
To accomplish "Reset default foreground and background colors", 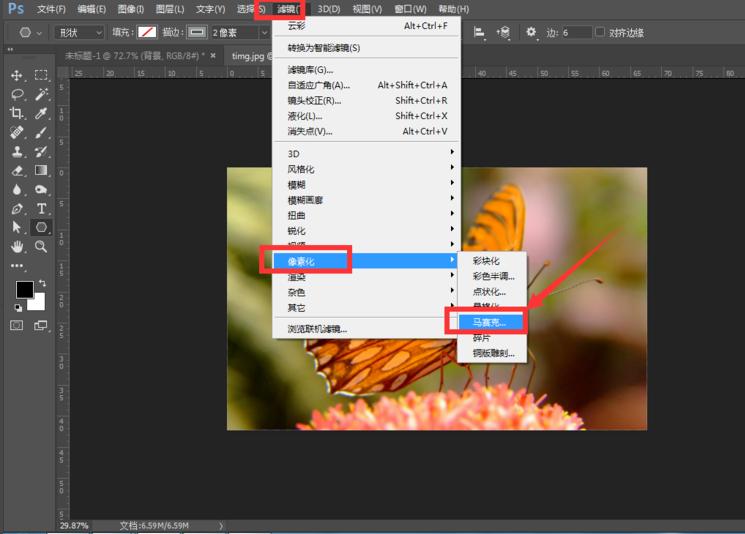I will 18,308.
